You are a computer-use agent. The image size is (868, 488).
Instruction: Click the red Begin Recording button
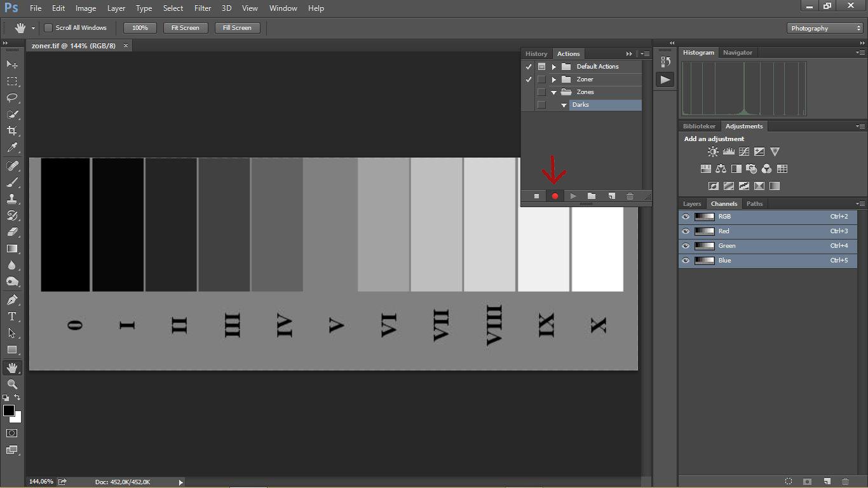pyautogui.click(x=555, y=196)
